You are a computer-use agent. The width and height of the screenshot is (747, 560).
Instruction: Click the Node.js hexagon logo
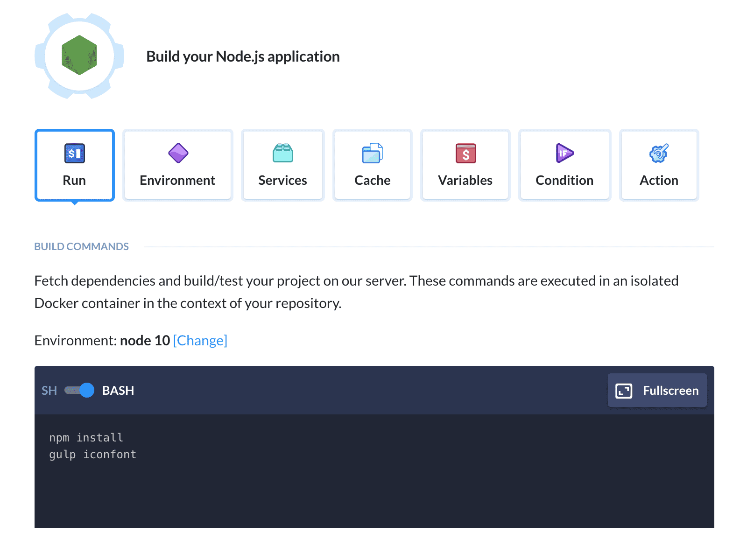[x=79, y=55]
